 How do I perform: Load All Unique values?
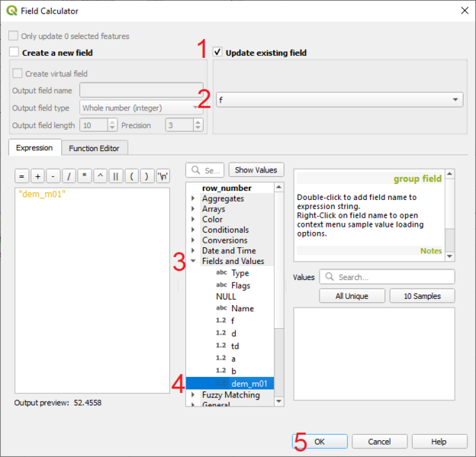(352, 296)
